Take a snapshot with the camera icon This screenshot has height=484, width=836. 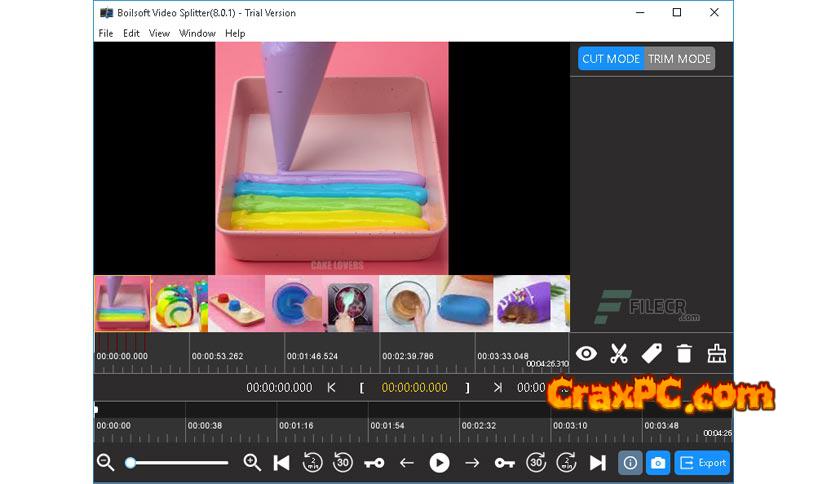point(658,463)
